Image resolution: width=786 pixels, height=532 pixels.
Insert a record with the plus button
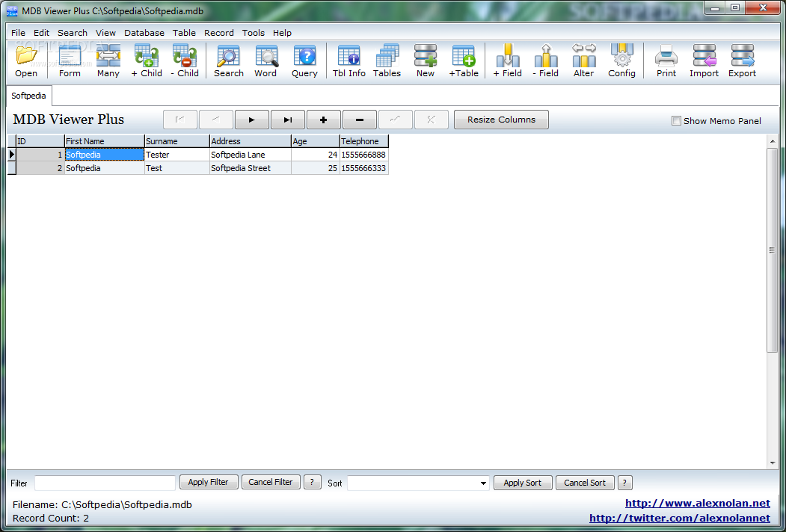[x=323, y=120]
